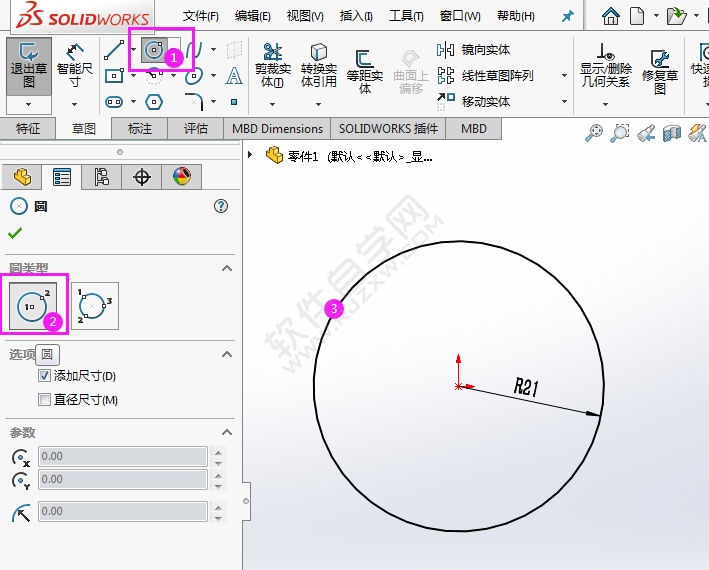This screenshot has width=709, height=570.
Task: Click Mirror Entities (镜向实体) tool
Action: (474, 50)
